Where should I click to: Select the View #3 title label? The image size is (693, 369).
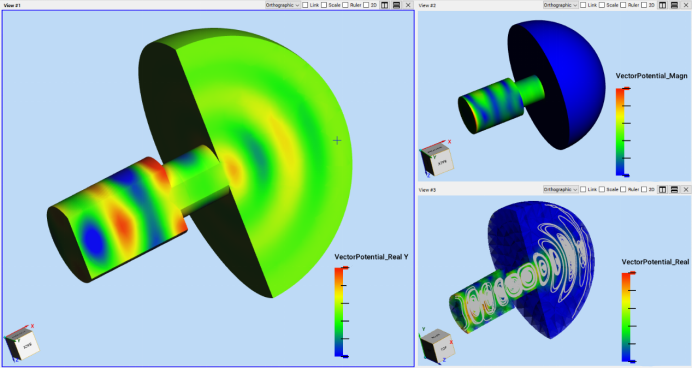[427, 190]
